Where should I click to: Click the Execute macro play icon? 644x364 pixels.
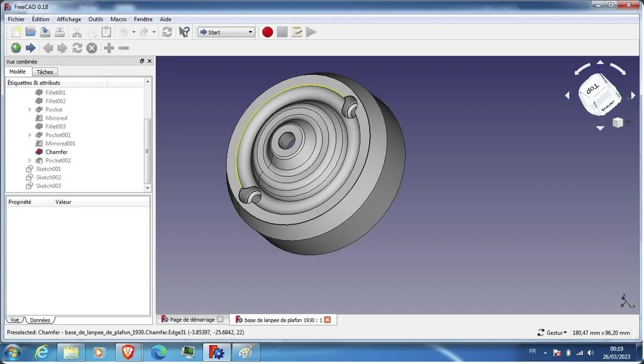click(311, 32)
